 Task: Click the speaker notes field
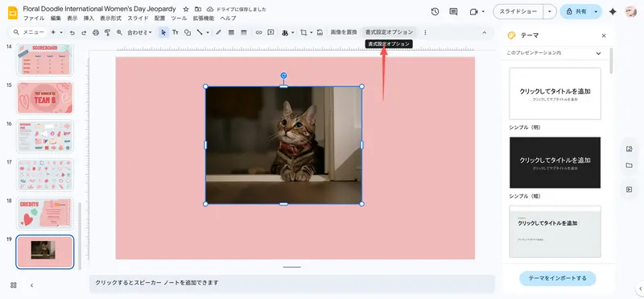click(292, 283)
